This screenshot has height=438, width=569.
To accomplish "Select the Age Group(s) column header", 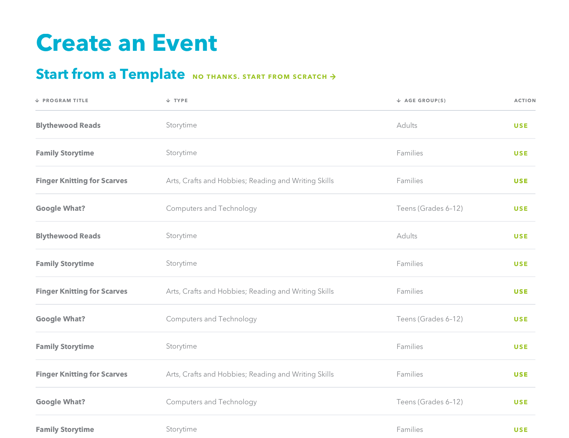I will tap(425, 101).
